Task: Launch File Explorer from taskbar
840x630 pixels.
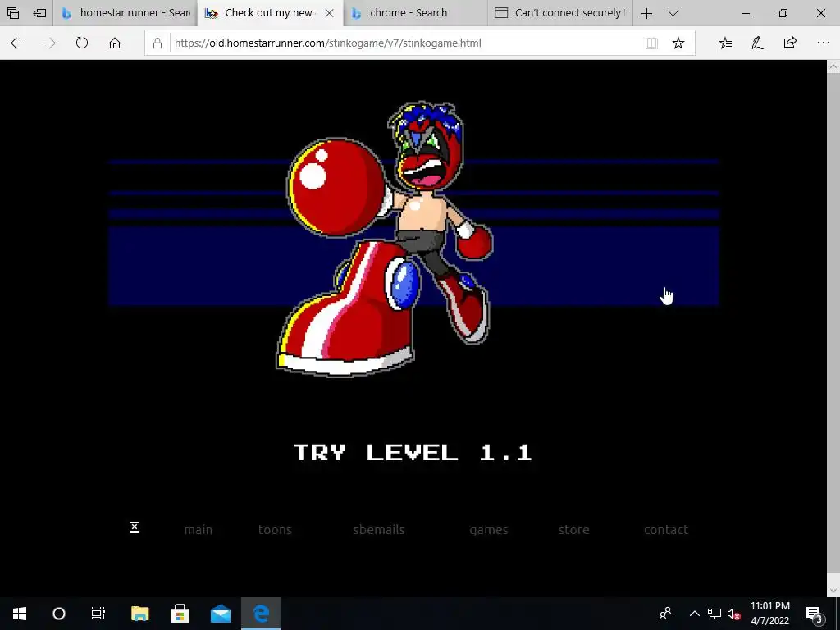Action: tap(139, 614)
